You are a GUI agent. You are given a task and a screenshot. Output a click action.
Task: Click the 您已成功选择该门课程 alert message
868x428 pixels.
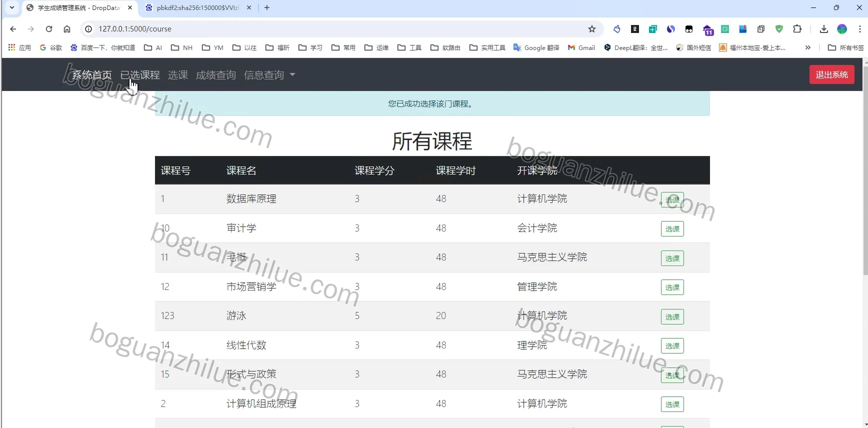(432, 103)
